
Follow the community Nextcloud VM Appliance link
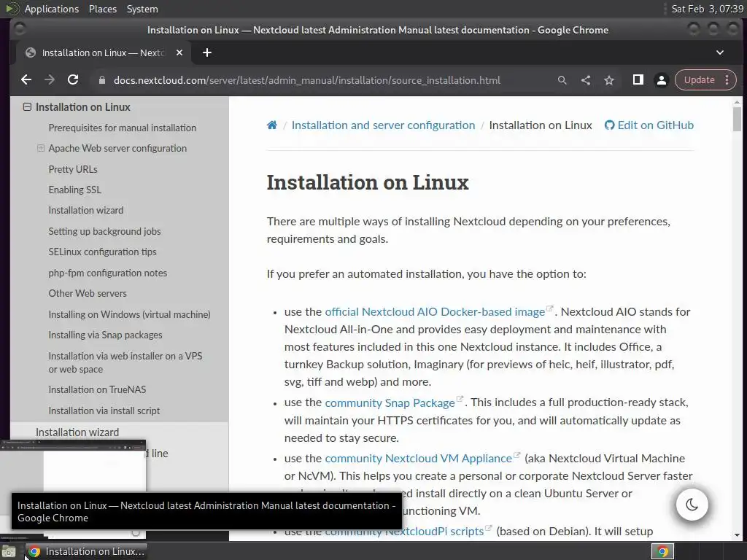[418, 459]
